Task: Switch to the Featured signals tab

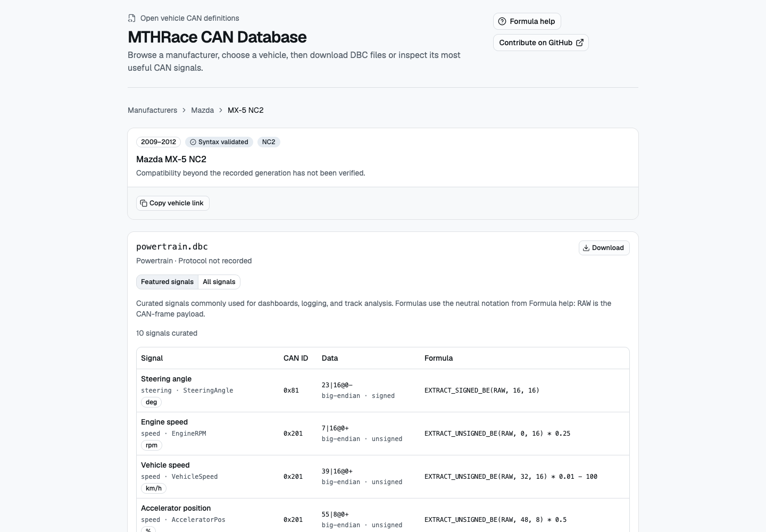Action: 167,282
